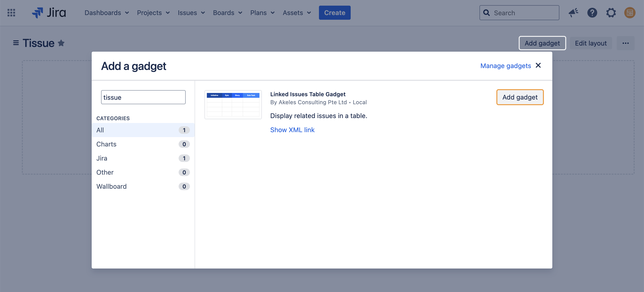
Task: Expand the Projects dropdown
Action: point(153,13)
